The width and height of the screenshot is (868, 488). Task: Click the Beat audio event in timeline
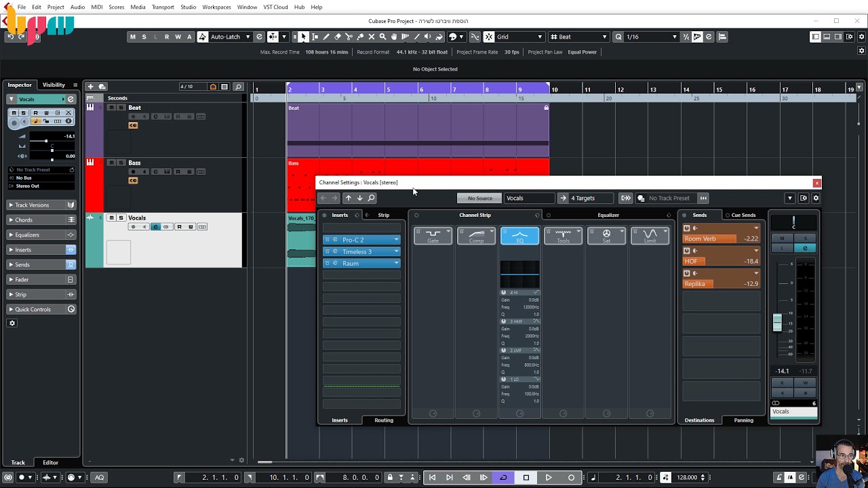[x=418, y=129]
